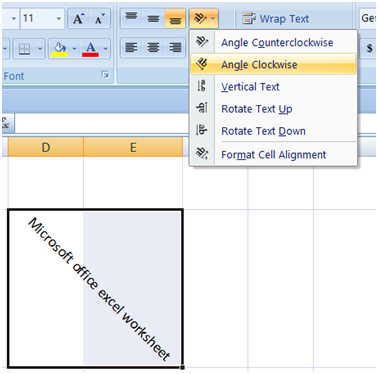Click the accounting dollar format button
378x374 pixels.
[369, 48]
